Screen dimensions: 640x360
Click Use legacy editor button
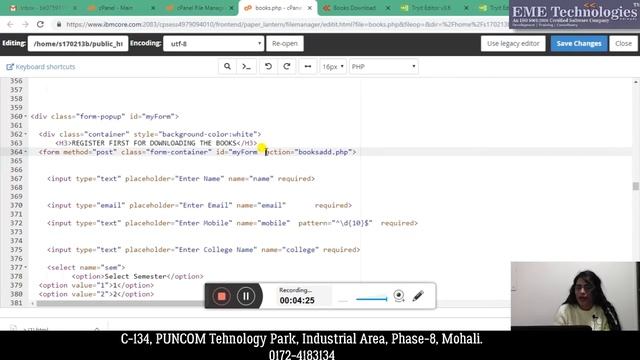pyautogui.click(x=513, y=44)
